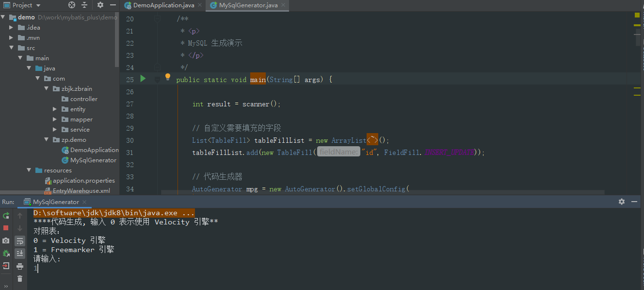This screenshot has height=290, width=644.
Task: Select EntryWarehouse.xml in the tree
Action: coord(77,190)
